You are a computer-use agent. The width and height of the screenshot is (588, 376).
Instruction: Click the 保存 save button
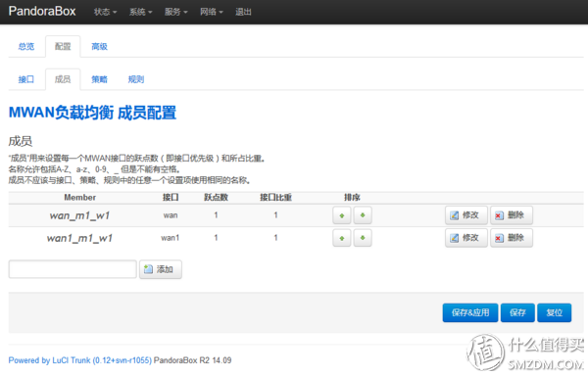pyautogui.click(x=517, y=312)
